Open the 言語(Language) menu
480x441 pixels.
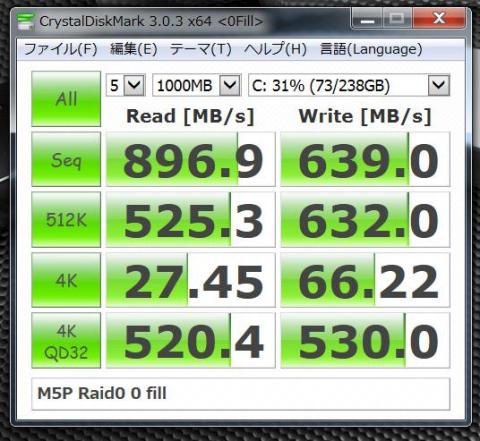pyautogui.click(x=371, y=49)
